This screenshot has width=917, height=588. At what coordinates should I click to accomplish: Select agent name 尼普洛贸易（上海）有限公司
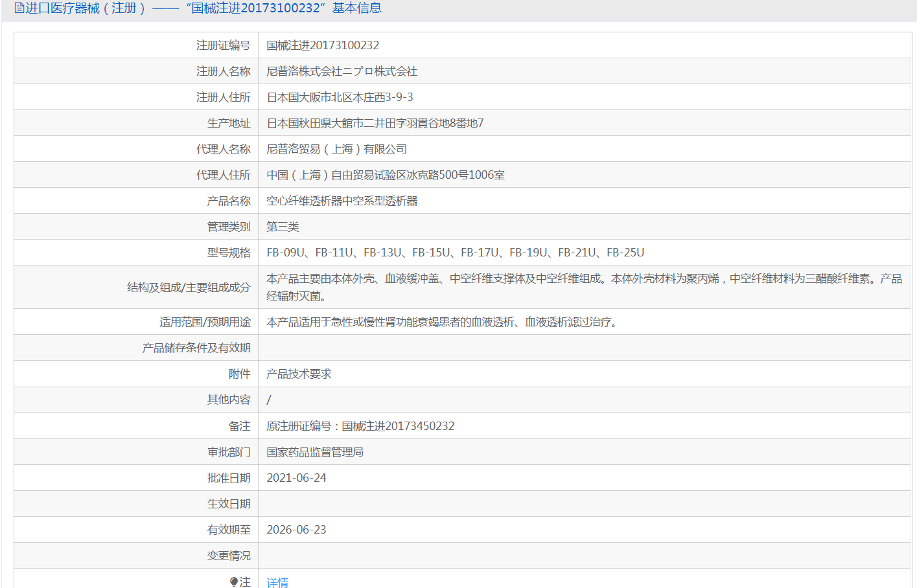coord(337,149)
